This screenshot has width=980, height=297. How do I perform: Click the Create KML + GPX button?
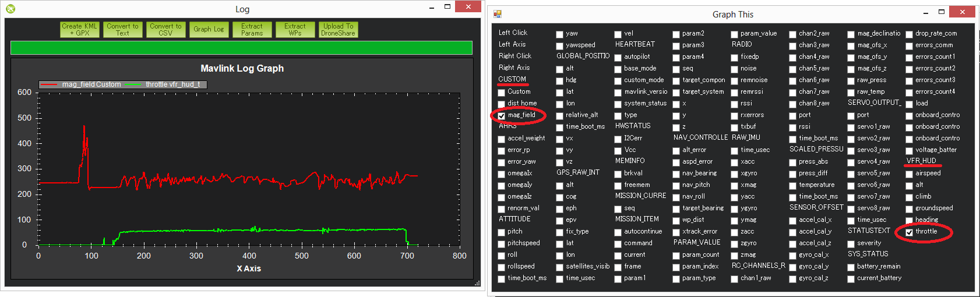80,30
